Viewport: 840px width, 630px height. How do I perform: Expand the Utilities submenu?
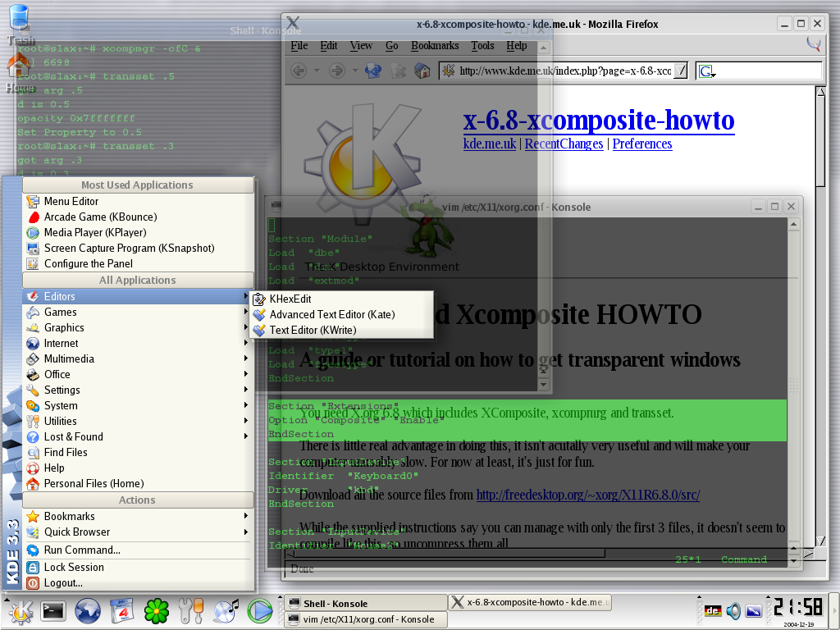(x=138, y=421)
